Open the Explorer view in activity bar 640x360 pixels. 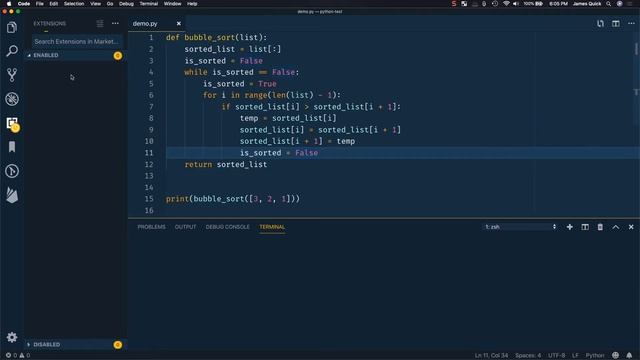(12, 27)
